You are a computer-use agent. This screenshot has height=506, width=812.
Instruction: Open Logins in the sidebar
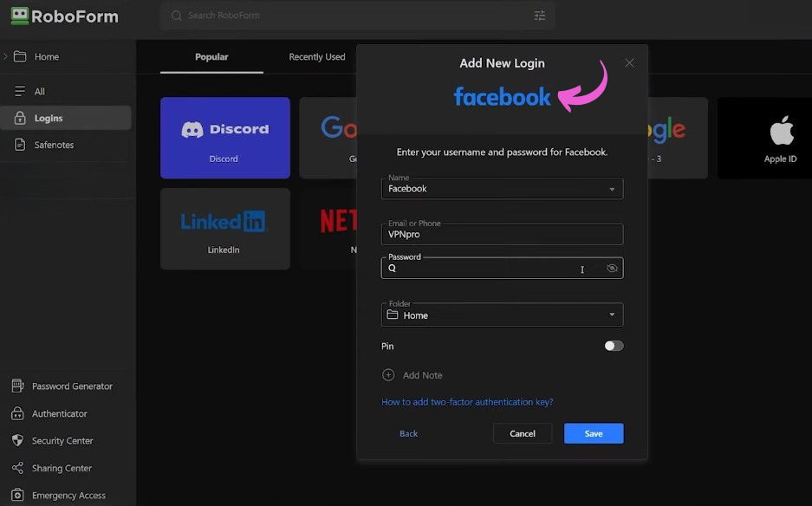66,118
